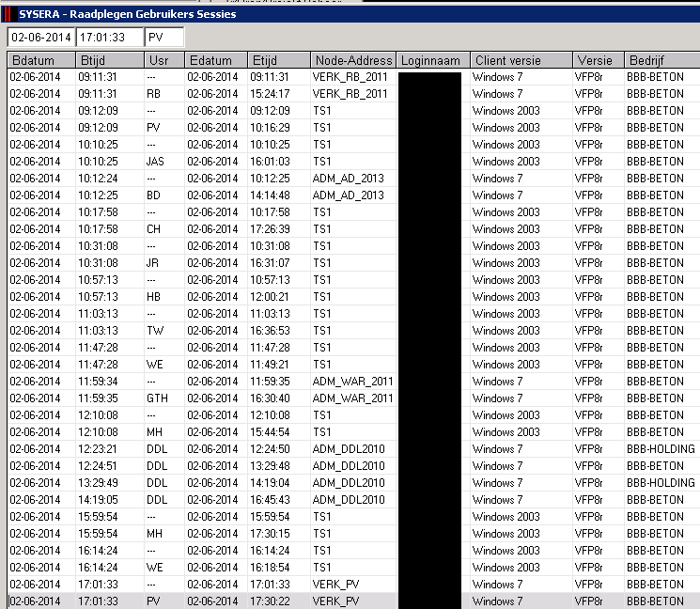Click the user field showing PV
Viewport: 700px width, 609px height.
click(x=164, y=37)
